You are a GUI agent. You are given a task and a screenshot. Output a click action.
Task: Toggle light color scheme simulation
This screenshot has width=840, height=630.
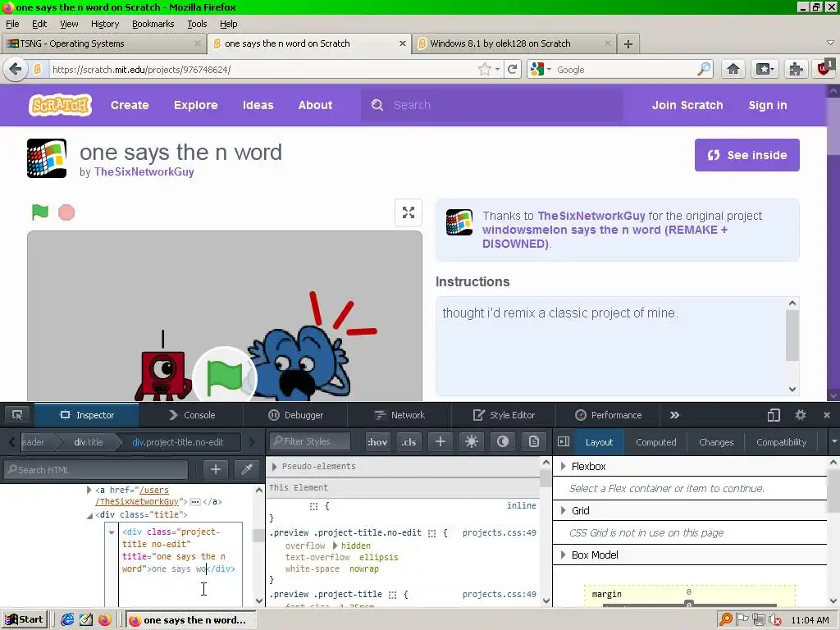coord(472,441)
